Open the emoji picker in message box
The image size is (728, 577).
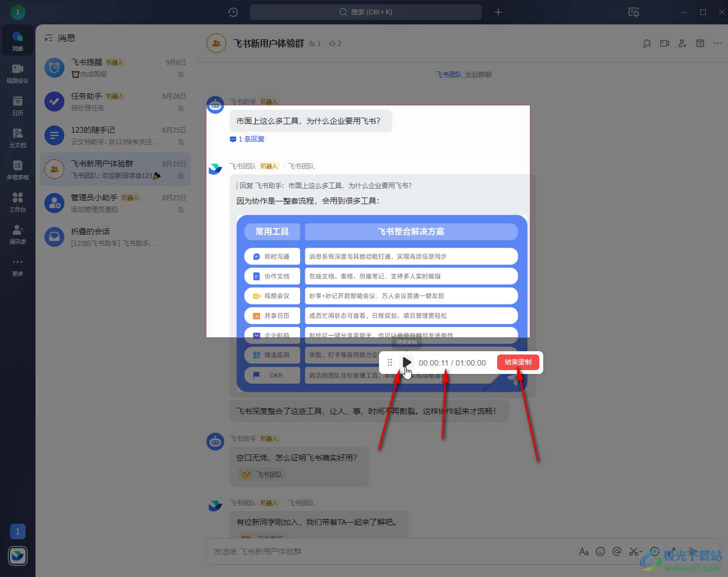click(600, 551)
